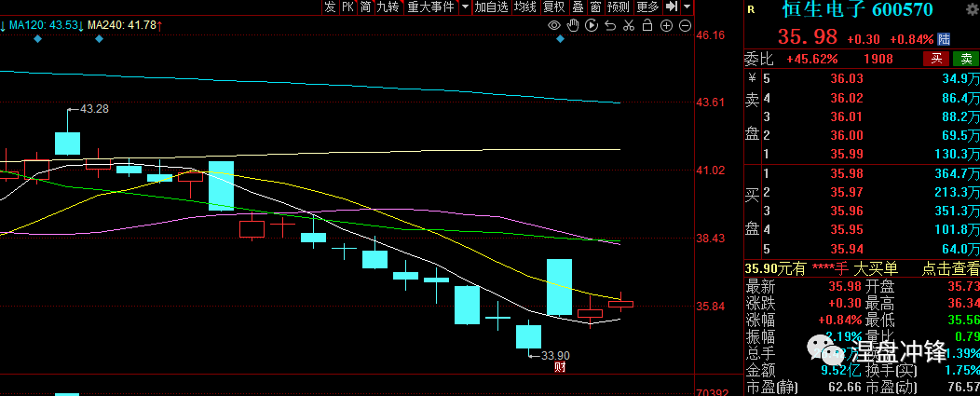Image resolution: width=980 pixels, height=396 pixels.
Task: Open the 重大事件 menu item
Action: point(430,7)
